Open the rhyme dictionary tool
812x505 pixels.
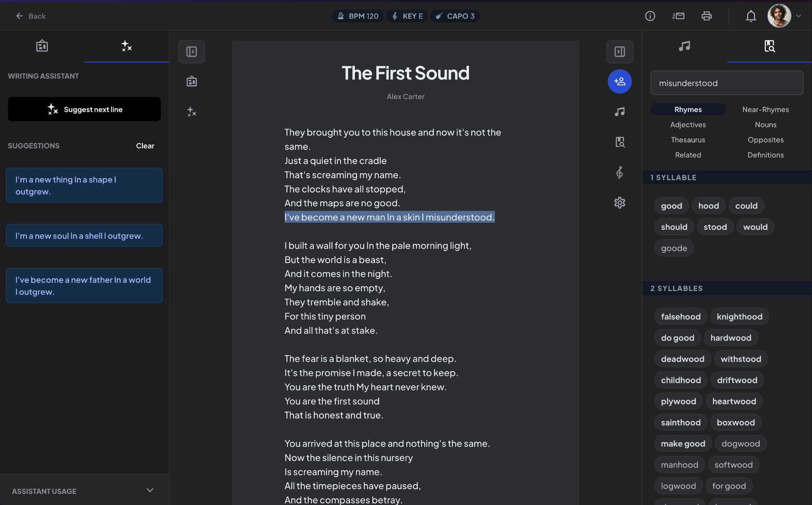tap(620, 142)
